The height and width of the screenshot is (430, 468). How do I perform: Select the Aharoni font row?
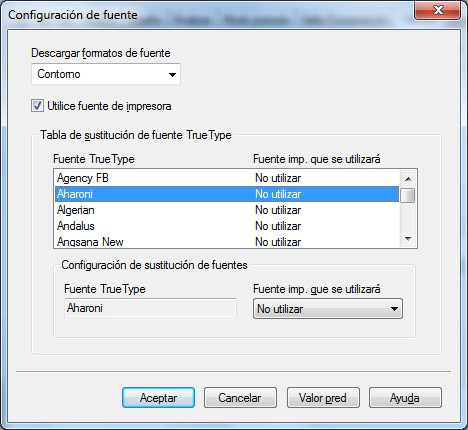227,194
